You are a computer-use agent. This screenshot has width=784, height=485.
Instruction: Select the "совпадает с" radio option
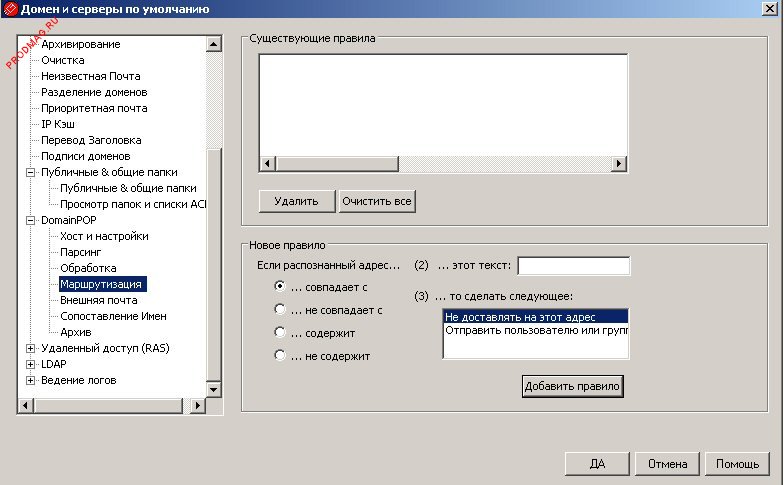(281, 285)
